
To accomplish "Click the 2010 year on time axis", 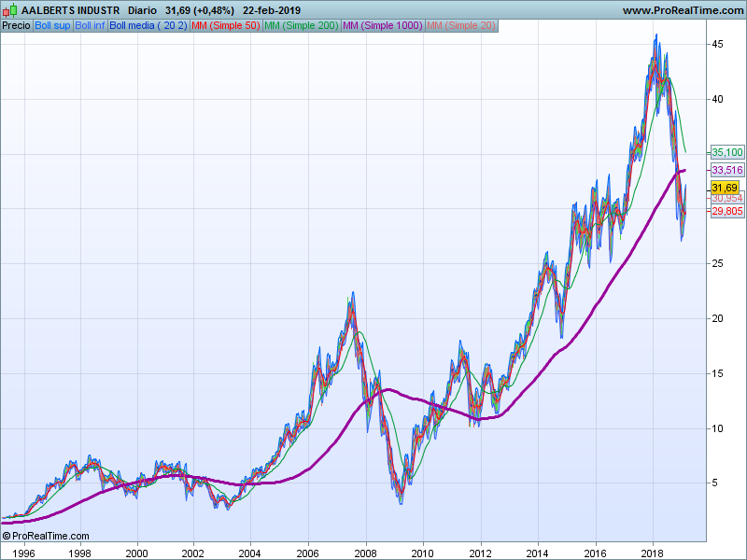I will coord(423,553).
